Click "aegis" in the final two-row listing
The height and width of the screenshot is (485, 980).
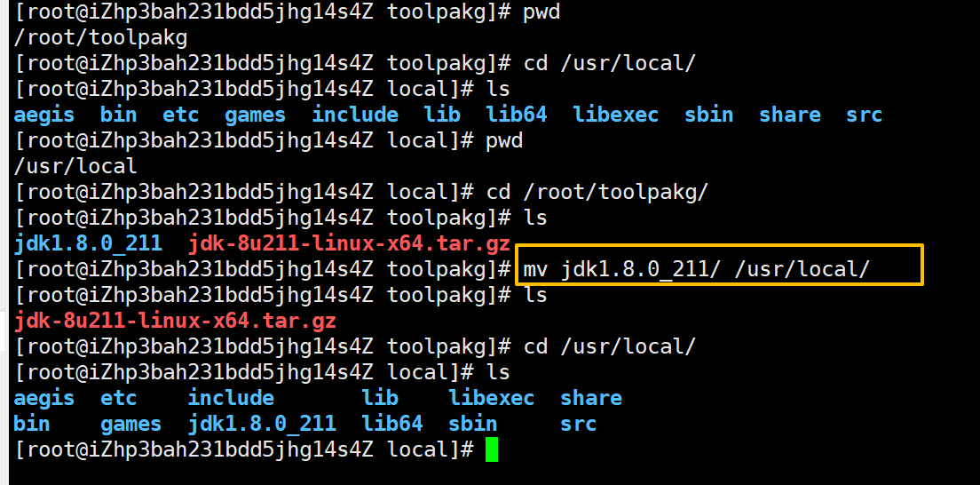click(x=44, y=398)
